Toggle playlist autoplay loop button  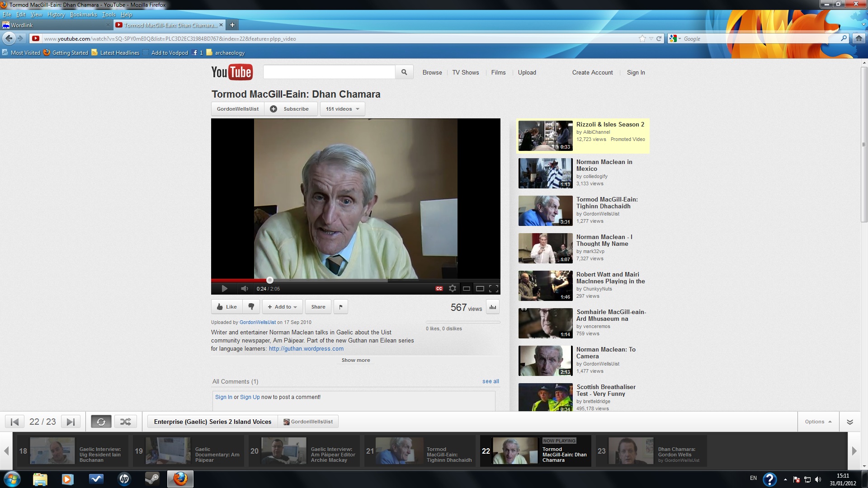click(101, 422)
